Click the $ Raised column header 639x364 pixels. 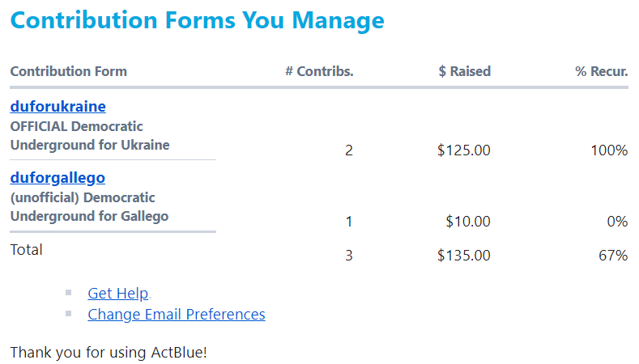tap(464, 71)
